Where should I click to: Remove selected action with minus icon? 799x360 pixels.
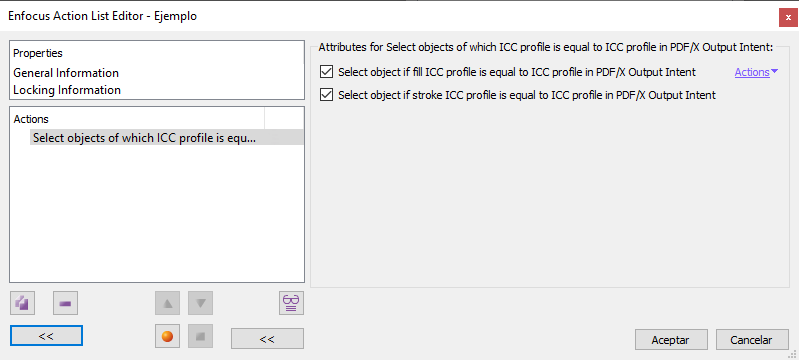click(66, 304)
